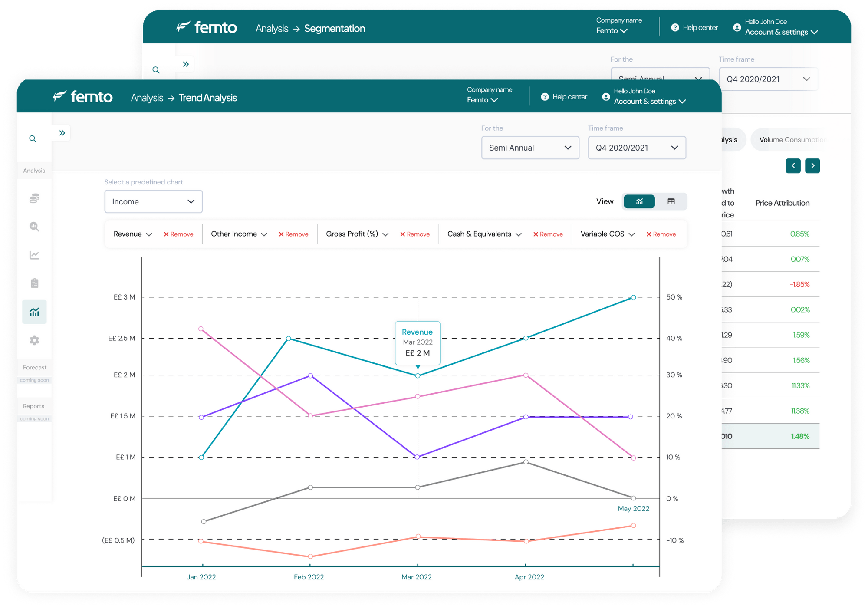Switch View to table mode

click(x=671, y=201)
